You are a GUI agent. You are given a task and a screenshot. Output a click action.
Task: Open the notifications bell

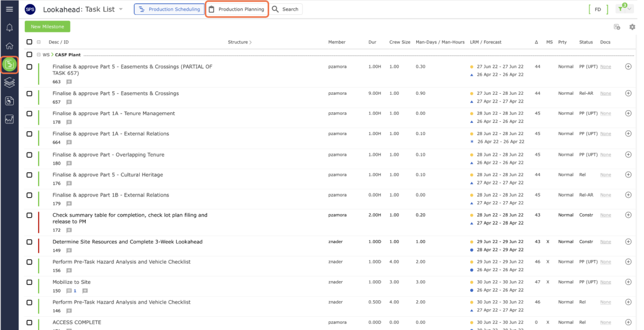(9, 28)
